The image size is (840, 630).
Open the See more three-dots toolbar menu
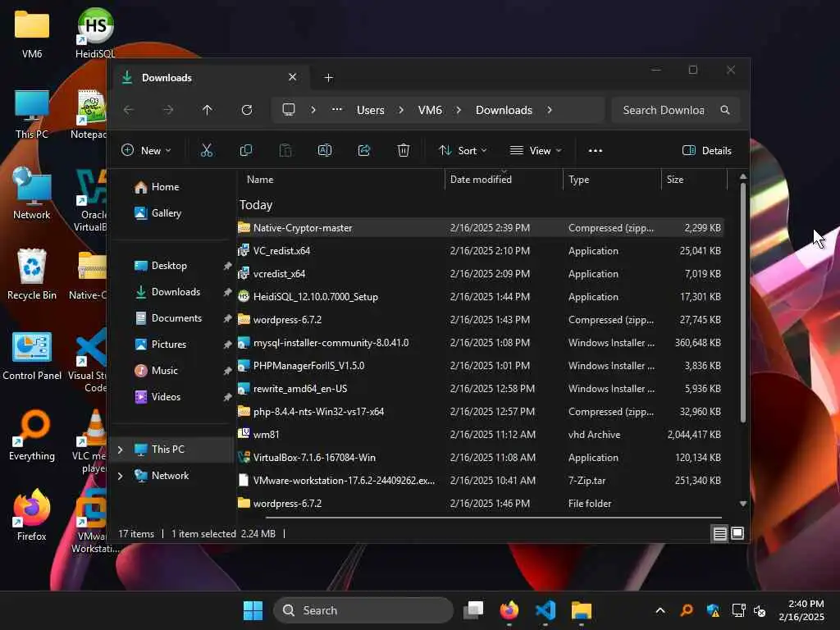coord(596,151)
